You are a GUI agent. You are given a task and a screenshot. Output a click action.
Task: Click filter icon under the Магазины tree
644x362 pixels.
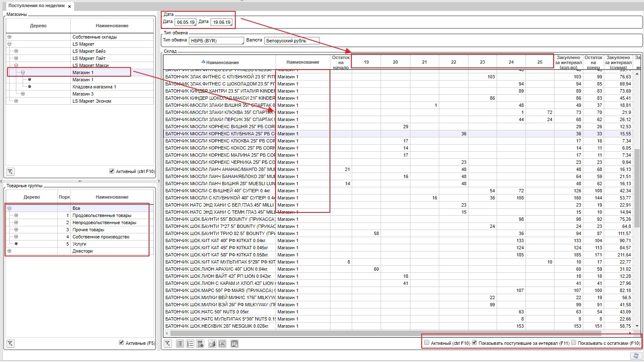(x=10, y=171)
